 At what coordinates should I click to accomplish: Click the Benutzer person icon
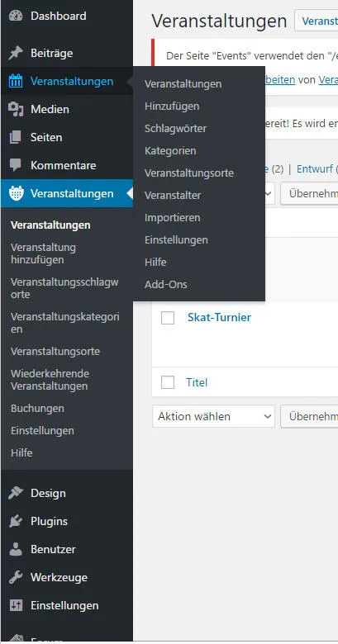pos(16,550)
